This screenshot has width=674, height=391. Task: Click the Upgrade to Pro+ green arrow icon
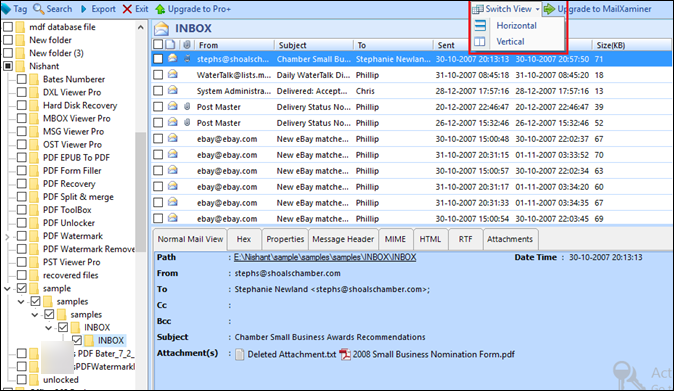pos(160,9)
